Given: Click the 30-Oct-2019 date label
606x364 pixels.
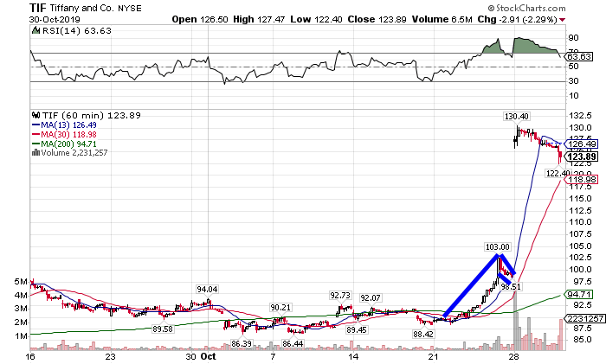Looking at the screenshot, I should click(55, 20).
